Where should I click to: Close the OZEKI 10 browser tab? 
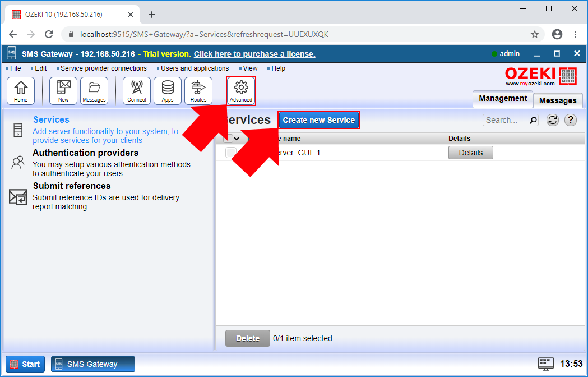click(x=131, y=15)
